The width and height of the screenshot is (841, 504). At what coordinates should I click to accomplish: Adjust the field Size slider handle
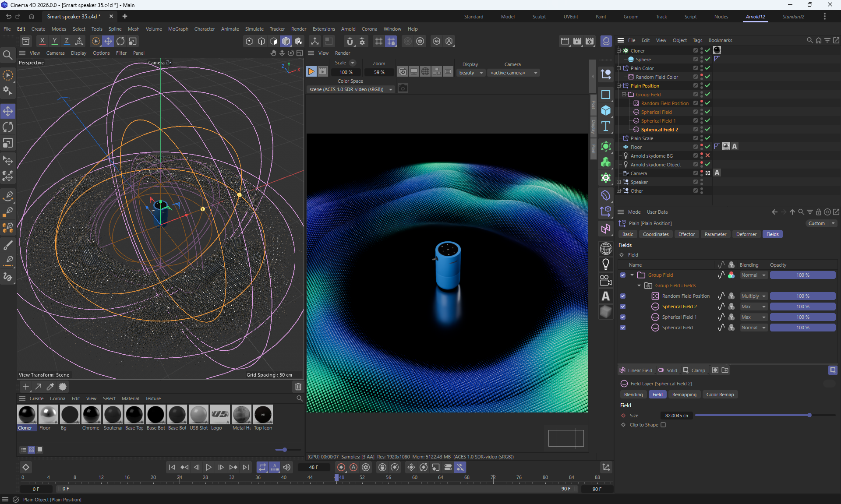[809, 415]
